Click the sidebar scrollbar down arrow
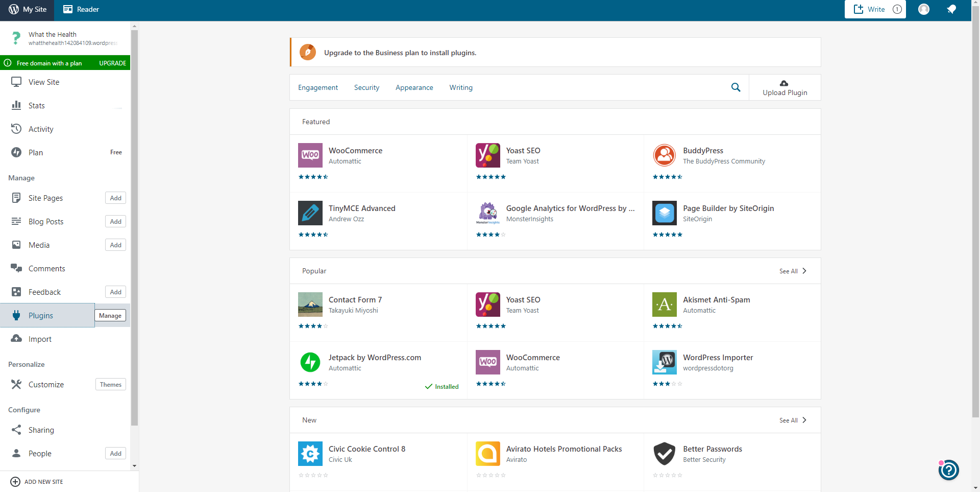This screenshot has width=980, height=492. [x=134, y=466]
